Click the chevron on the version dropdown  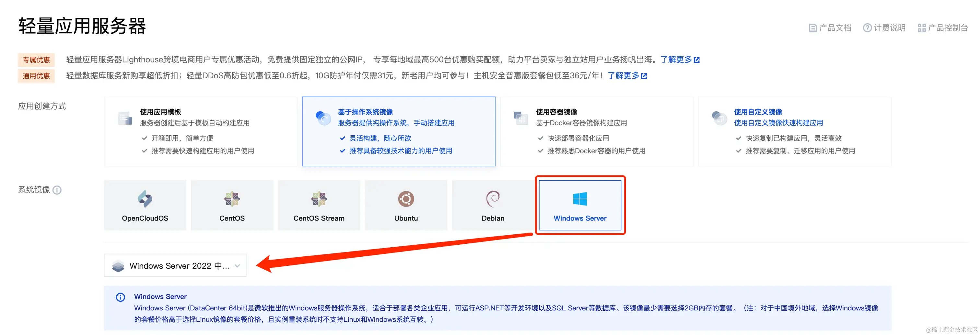click(238, 266)
